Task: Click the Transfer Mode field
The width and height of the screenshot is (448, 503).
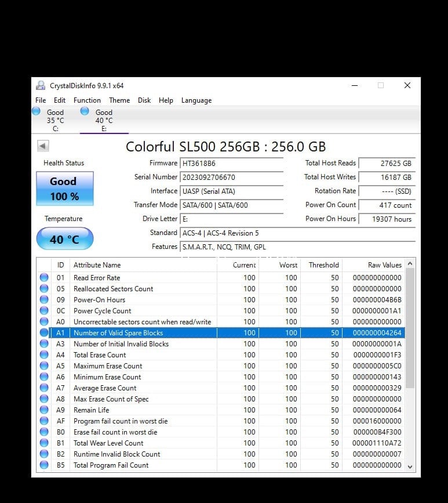Action: [x=232, y=205]
